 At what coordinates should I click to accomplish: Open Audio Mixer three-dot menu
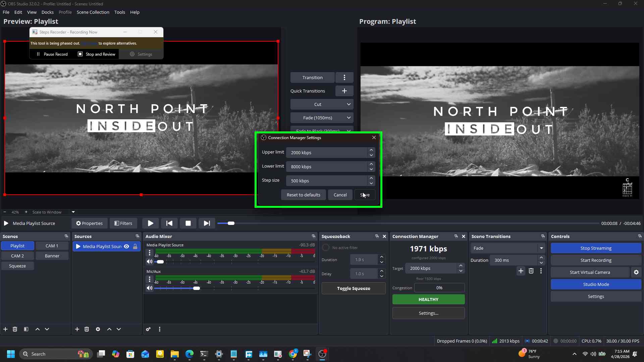(x=160, y=329)
